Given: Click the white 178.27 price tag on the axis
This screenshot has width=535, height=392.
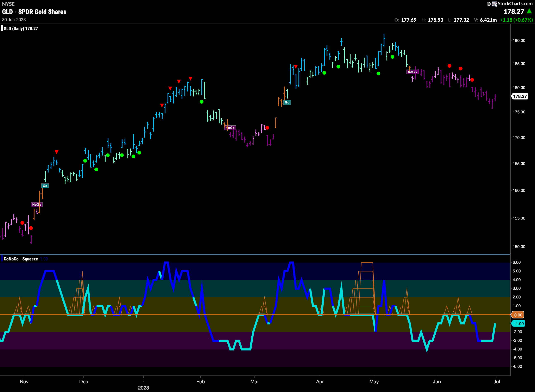Looking at the screenshot, I should coord(520,96).
